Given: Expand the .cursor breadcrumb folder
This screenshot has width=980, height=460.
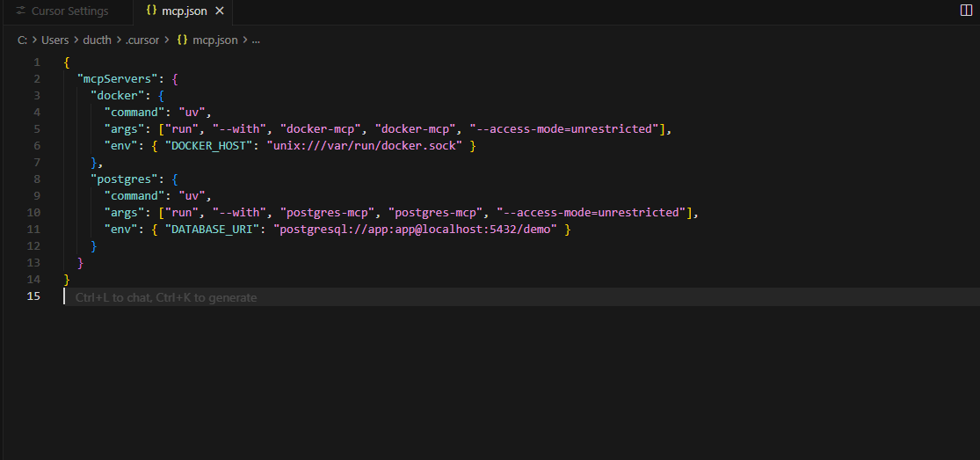Looking at the screenshot, I should [143, 40].
